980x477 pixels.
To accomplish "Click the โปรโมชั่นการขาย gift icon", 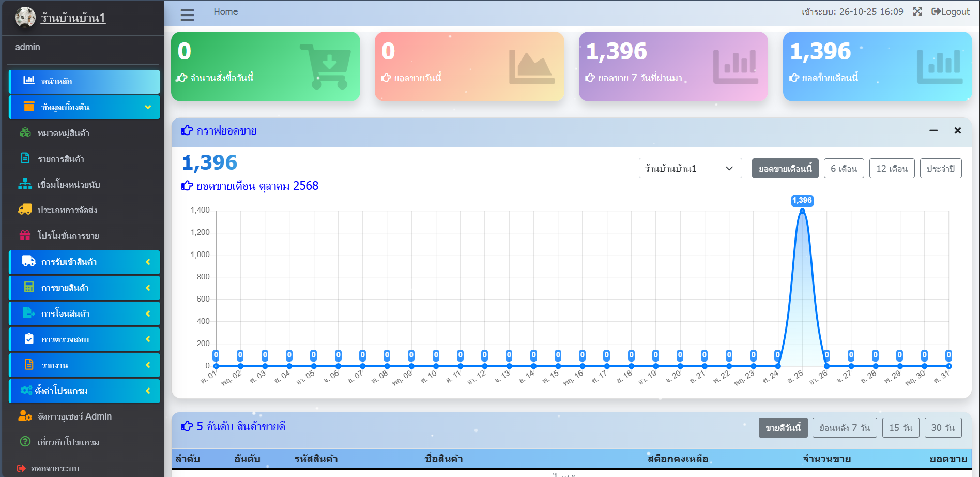I will tap(25, 235).
